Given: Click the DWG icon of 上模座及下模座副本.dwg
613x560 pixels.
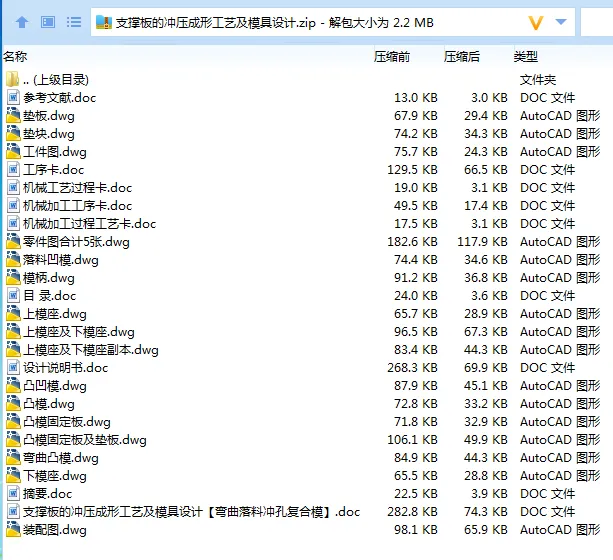Looking at the screenshot, I should click(13, 349).
